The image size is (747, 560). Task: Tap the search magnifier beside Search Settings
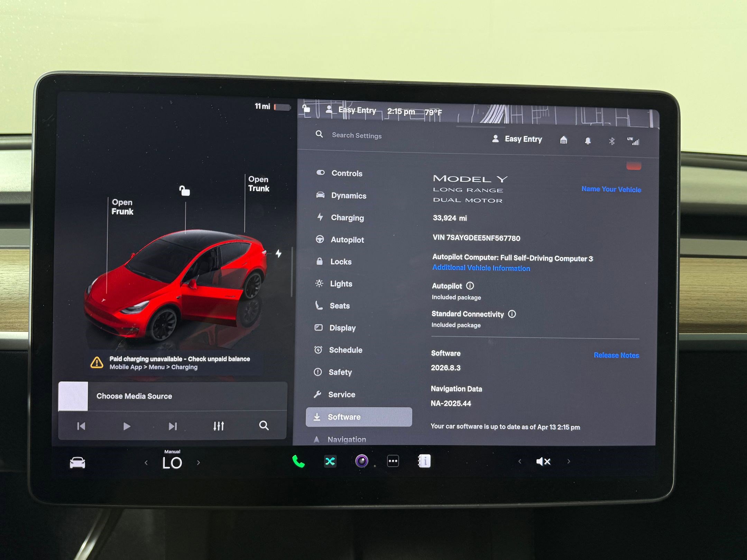(x=319, y=134)
